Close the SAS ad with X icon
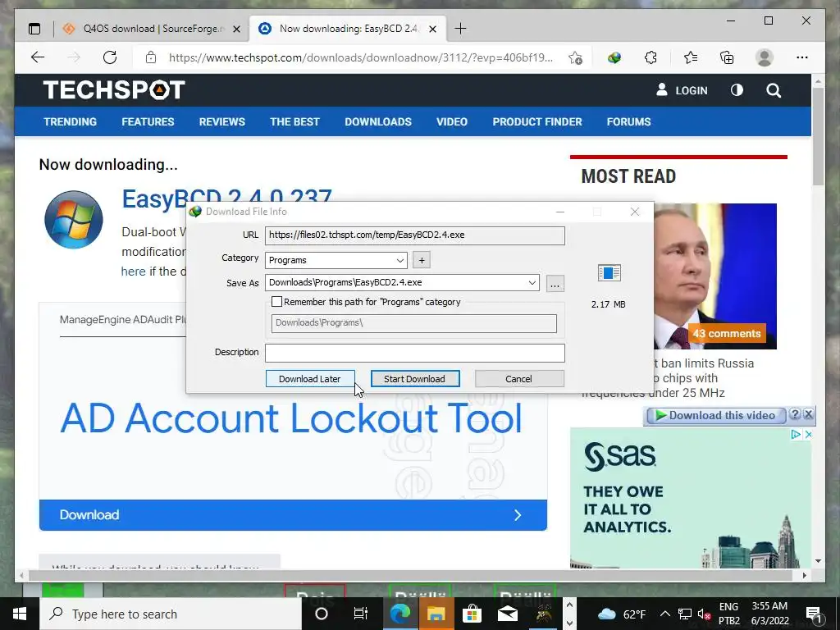The width and height of the screenshot is (840, 630). click(x=809, y=435)
